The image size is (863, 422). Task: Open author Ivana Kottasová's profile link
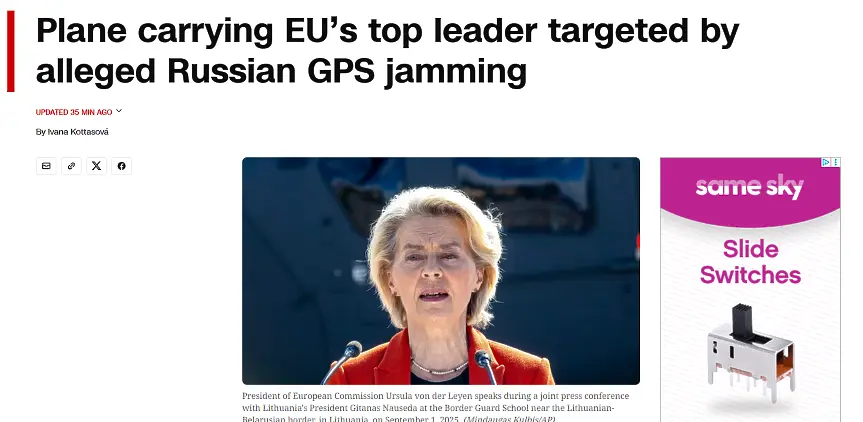click(x=78, y=132)
